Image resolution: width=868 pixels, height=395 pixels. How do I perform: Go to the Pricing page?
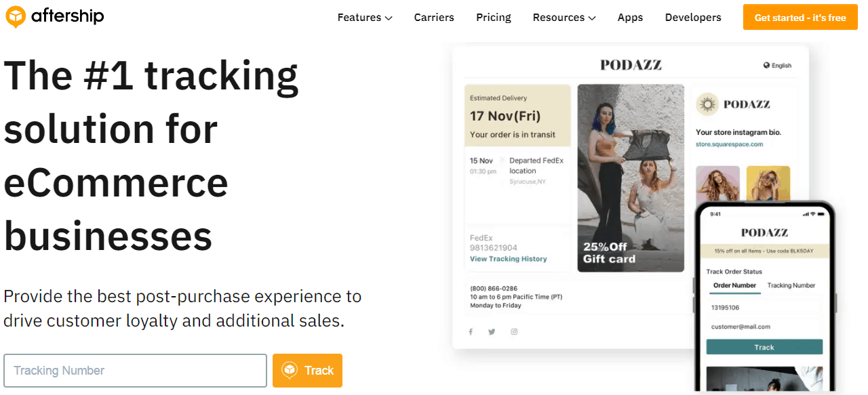tap(494, 18)
